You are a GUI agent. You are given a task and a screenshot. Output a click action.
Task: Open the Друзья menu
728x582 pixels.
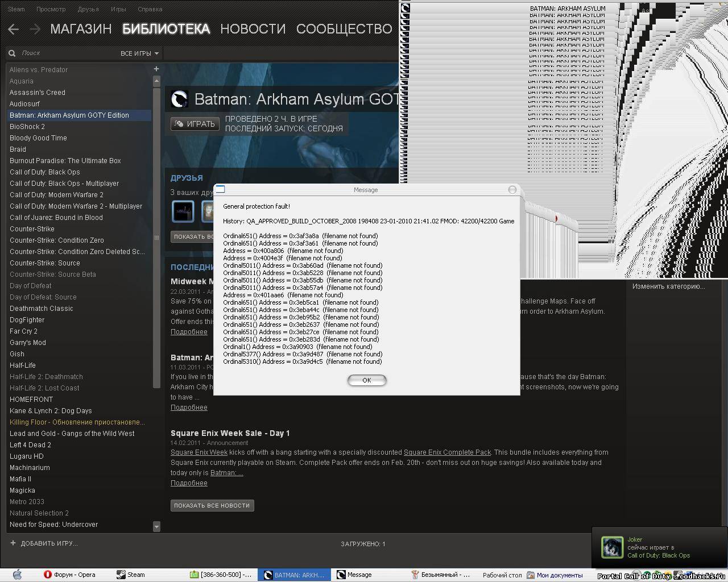88,9
